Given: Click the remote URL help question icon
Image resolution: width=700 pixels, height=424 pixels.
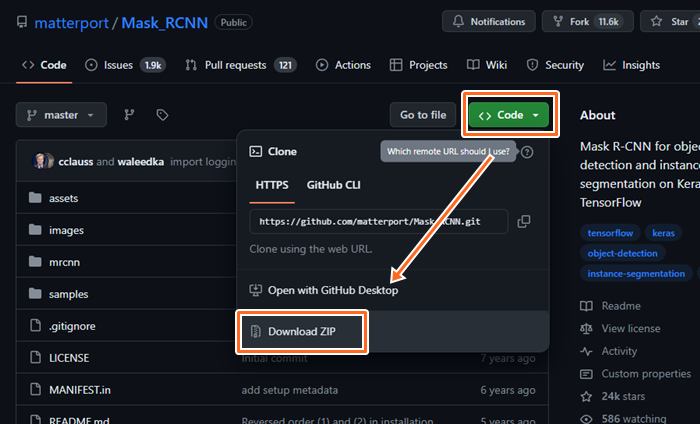Looking at the screenshot, I should click(x=527, y=152).
